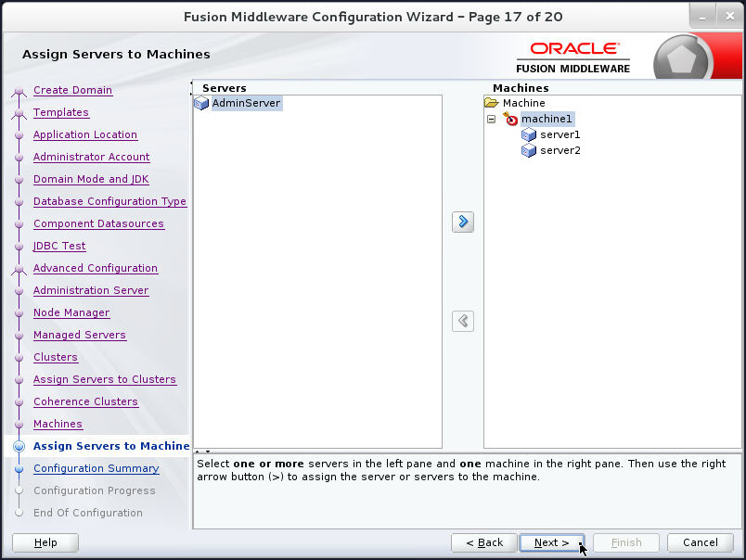Open the Coherence Clusters step link
The width and height of the screenshot is (746, 560).
(x=85, y=401)
